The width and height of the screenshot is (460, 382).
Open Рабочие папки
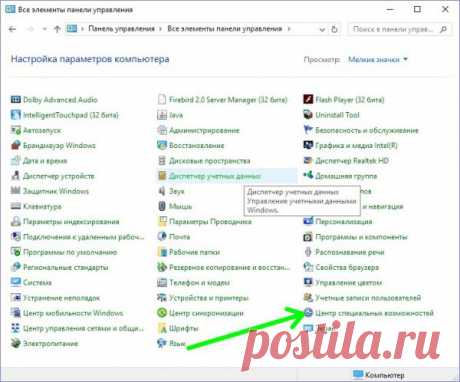tap(195, 252)
